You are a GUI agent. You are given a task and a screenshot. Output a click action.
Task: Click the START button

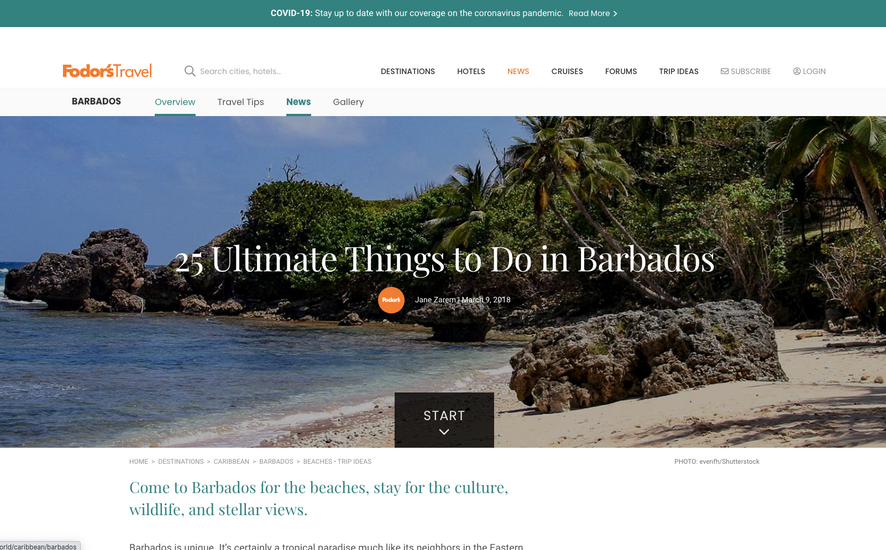point(444,420)
